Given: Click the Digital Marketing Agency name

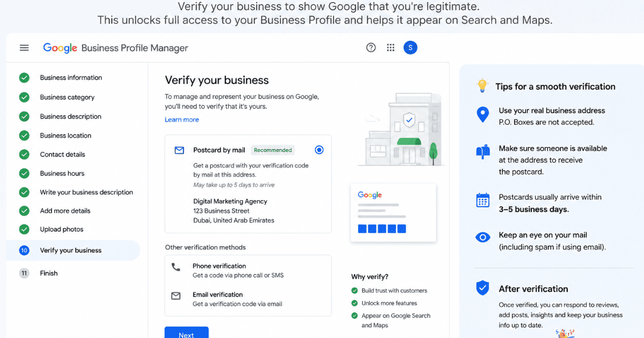Looking at the screenshot, I should pos(230,201).
